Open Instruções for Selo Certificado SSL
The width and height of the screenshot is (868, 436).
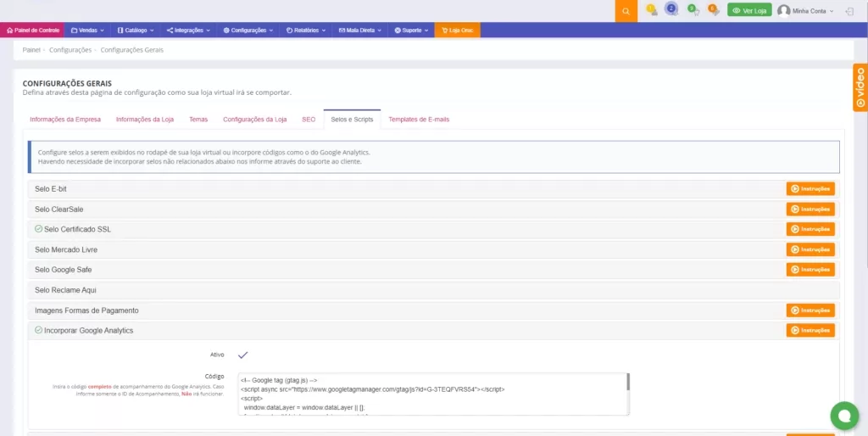(x=810, y=229)
